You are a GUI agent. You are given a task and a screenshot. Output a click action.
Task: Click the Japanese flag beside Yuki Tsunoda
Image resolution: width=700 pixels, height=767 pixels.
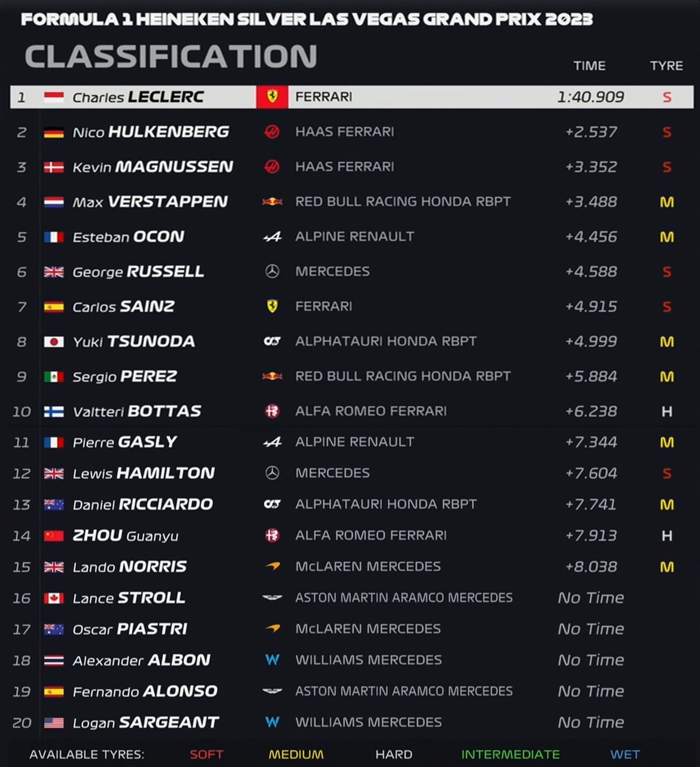pyautogui.click(x=54, y=342)
